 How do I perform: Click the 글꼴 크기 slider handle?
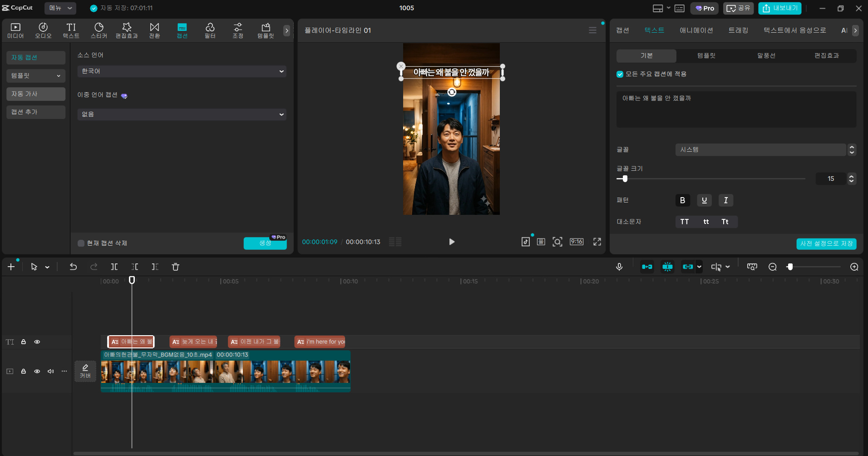(x=625, y=178)
